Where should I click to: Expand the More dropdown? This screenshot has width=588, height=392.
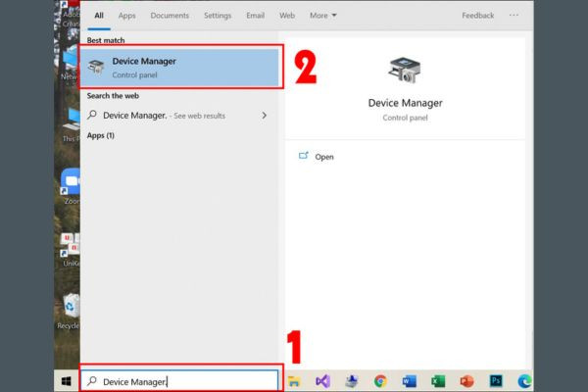[x=322, y=16]
